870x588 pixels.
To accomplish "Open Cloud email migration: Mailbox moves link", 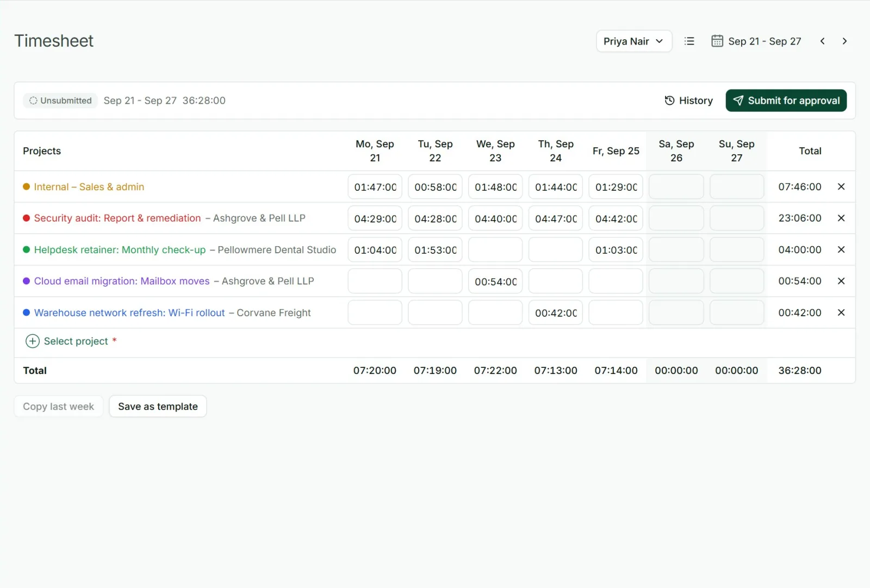I will coord(122,281).
